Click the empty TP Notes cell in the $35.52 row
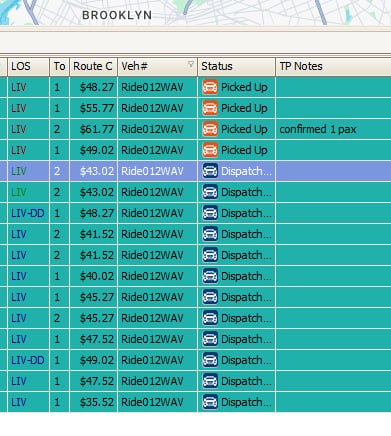This screenshot has width=391, height=436. pyautogui.click(x=333, y=402)
